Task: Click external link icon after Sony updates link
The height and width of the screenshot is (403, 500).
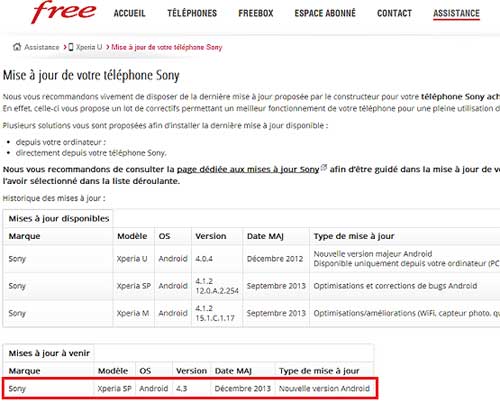Action: click(x=324, y=167)
